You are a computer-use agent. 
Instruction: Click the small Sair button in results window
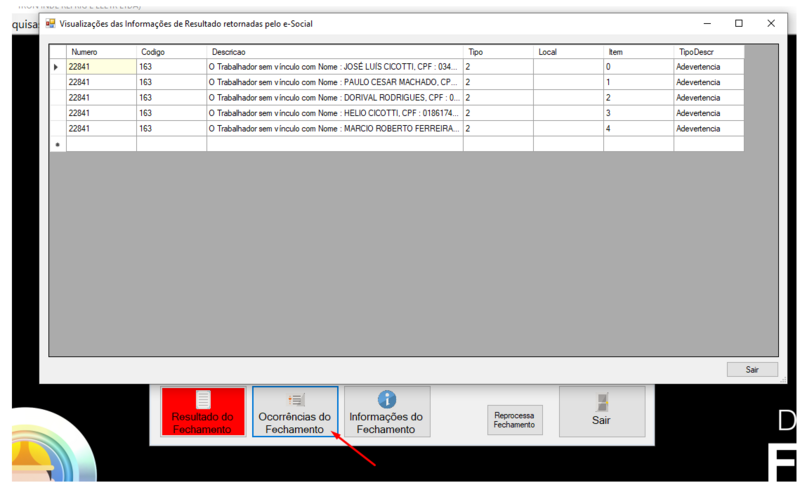pos(752,370)
